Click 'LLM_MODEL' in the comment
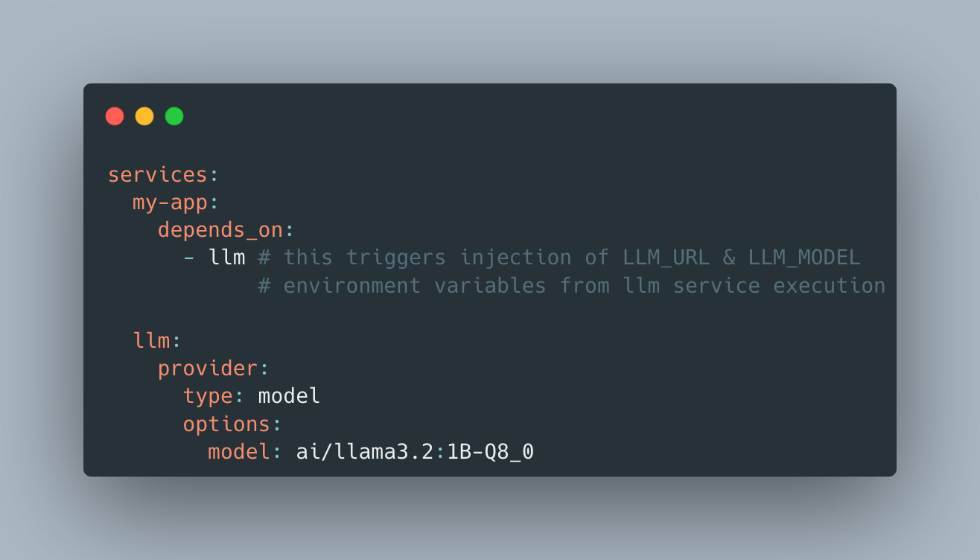 804,258
